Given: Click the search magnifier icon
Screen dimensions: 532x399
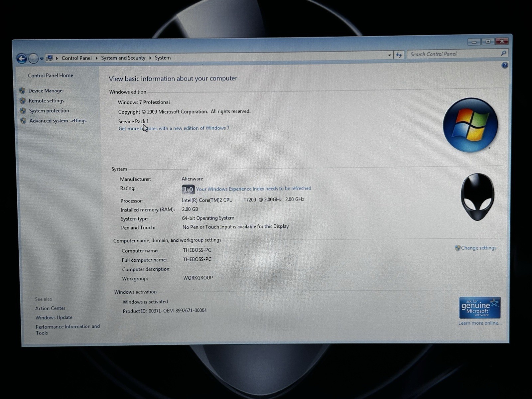Looking at the screenshot, I should (x=503, y=53).
